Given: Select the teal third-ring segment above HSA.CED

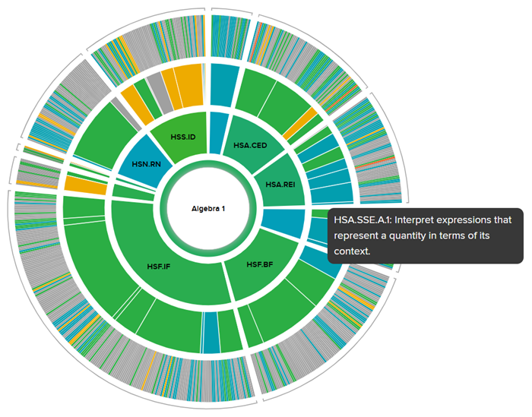Looking at the screenshot, I should pyautogui.click(x=222, y=82).
